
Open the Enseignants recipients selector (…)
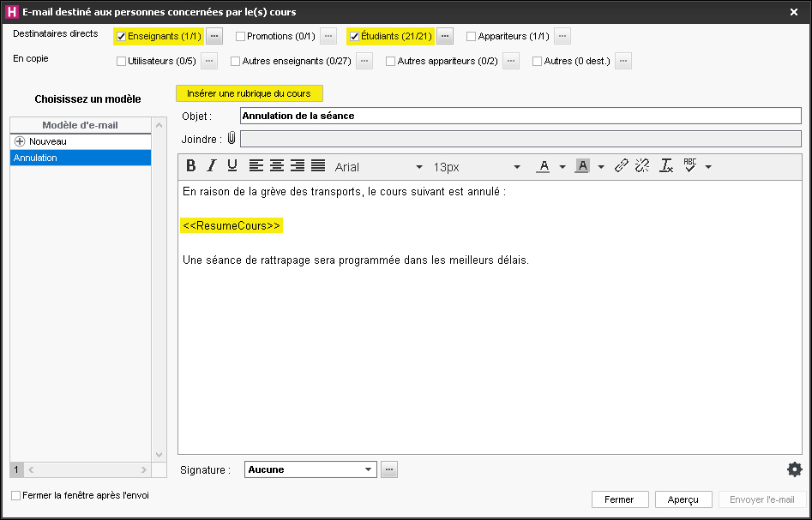pos(215,36)
